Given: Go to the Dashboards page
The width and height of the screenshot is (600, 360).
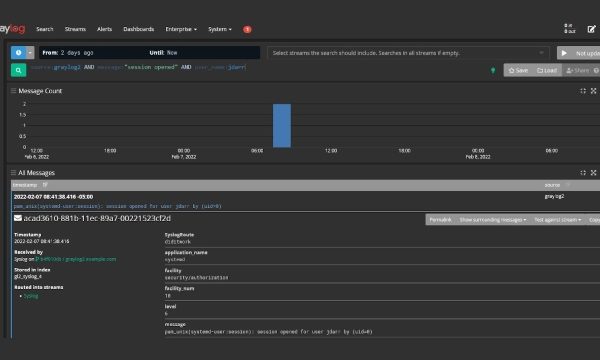Looking at the screenshot, I should tap(139, 29).
